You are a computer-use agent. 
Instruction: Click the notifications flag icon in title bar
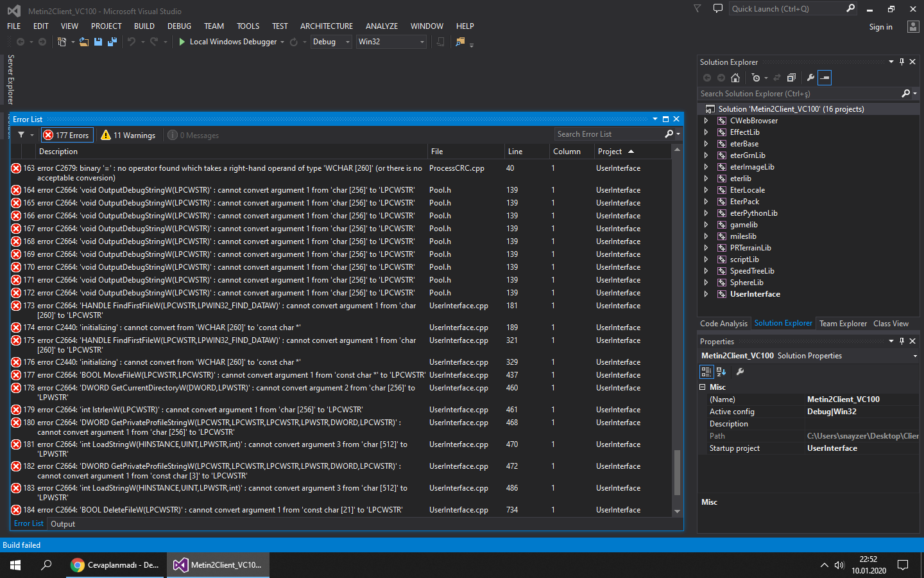[x=697, y=8]
